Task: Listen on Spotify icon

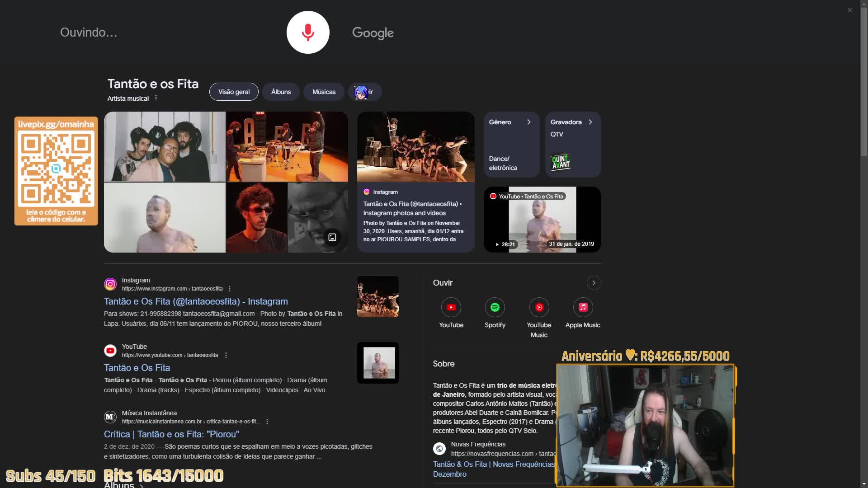Action: pyautogui.click(x=495, y=307)
